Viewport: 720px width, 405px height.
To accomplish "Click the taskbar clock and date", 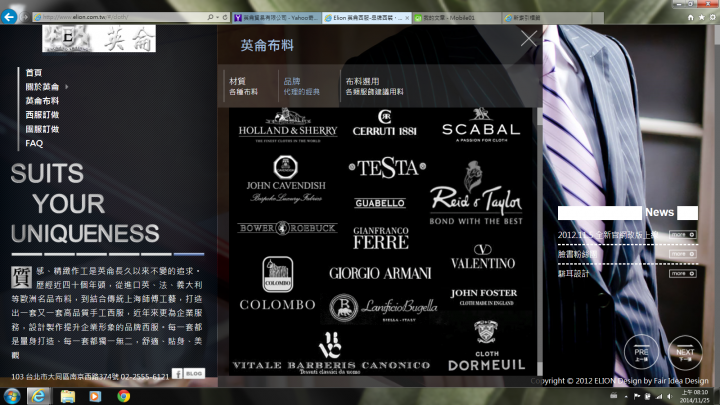I will pyautogui.click(x=695, y=396).
